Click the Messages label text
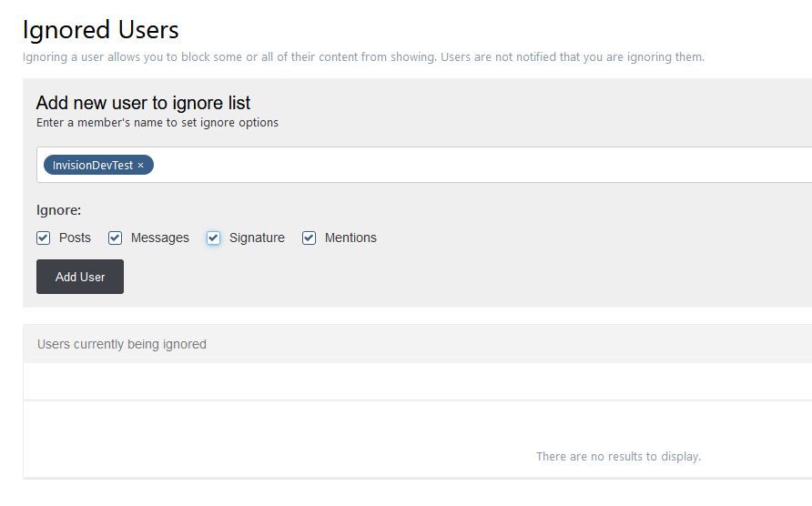The image size is (812, 506). click(160, 238)
